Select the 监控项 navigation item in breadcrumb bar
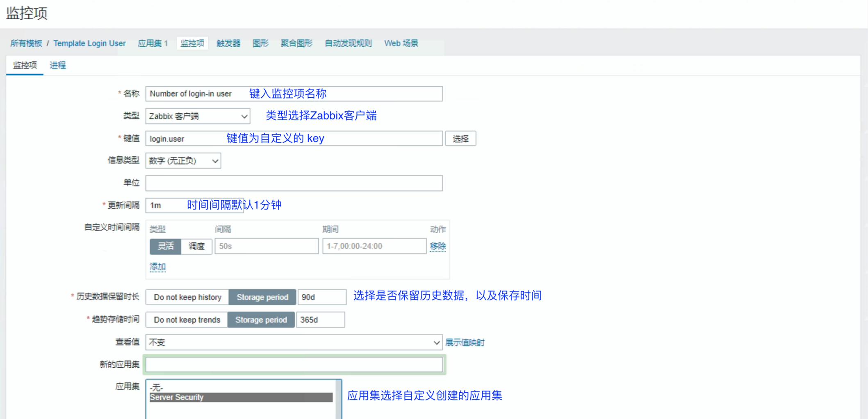868x419 pixels. (192, 43)
